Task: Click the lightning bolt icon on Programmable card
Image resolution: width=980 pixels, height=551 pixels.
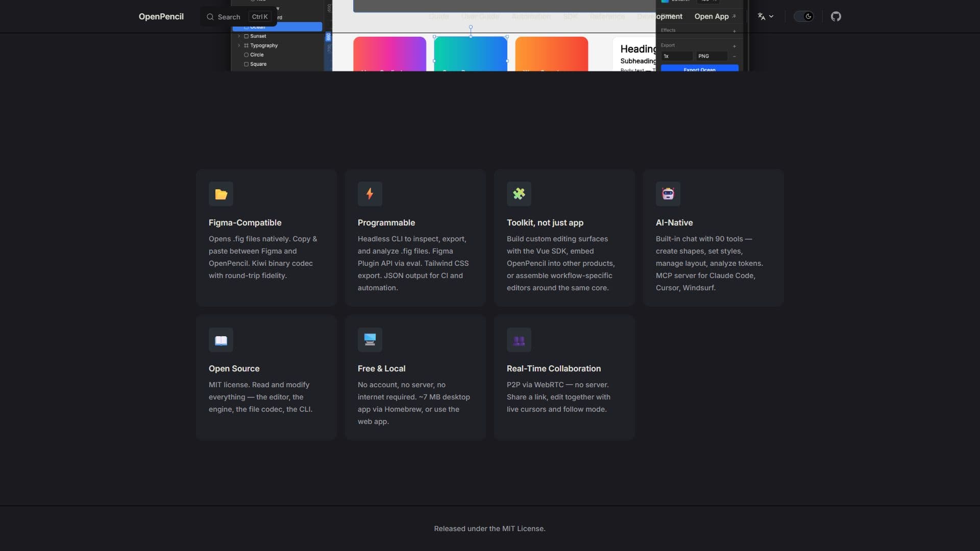Action: coord(370,194)
